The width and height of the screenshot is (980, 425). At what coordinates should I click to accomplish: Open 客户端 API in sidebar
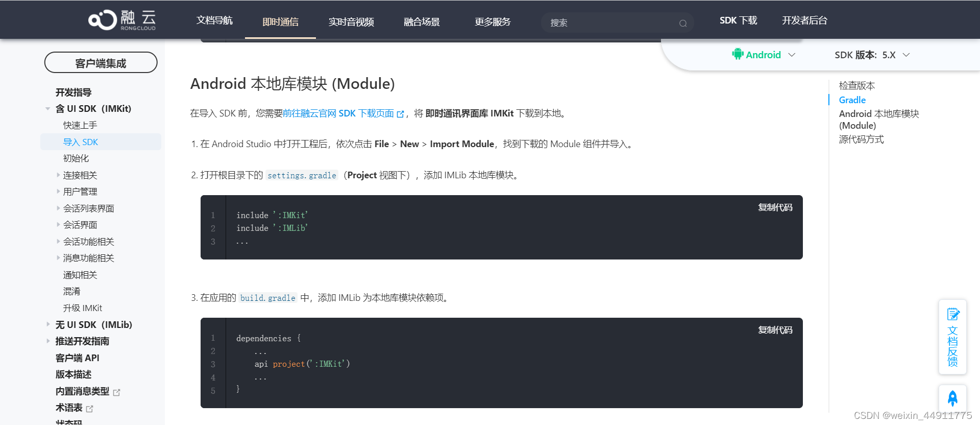78,358
